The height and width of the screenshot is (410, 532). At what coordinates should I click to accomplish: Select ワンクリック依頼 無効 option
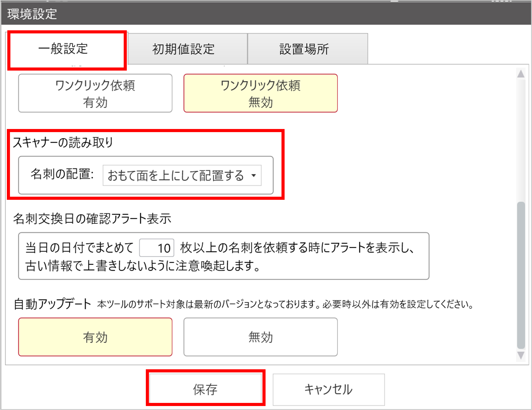point(260,93)
